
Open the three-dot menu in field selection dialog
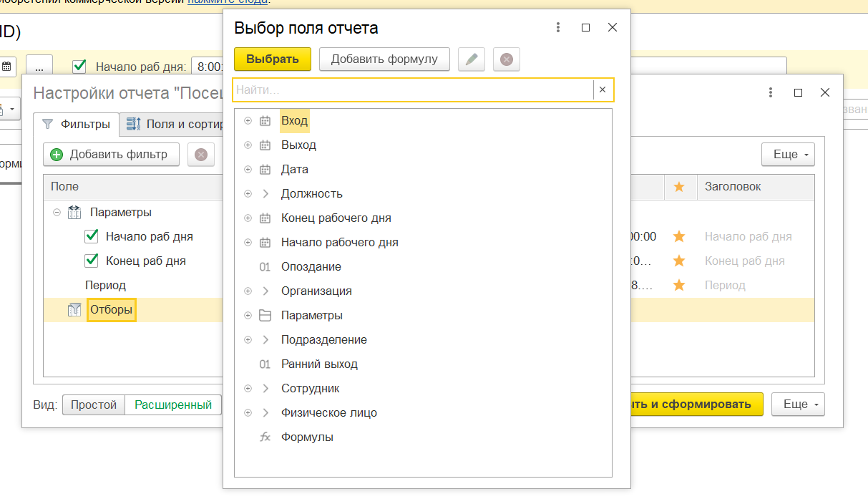tap(558, 28)
